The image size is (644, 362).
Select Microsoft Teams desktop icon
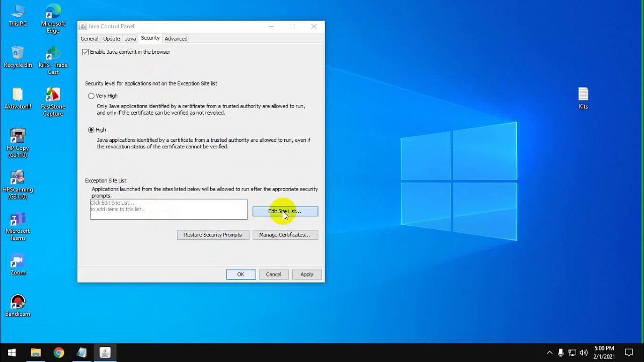[x=18, y=226]
